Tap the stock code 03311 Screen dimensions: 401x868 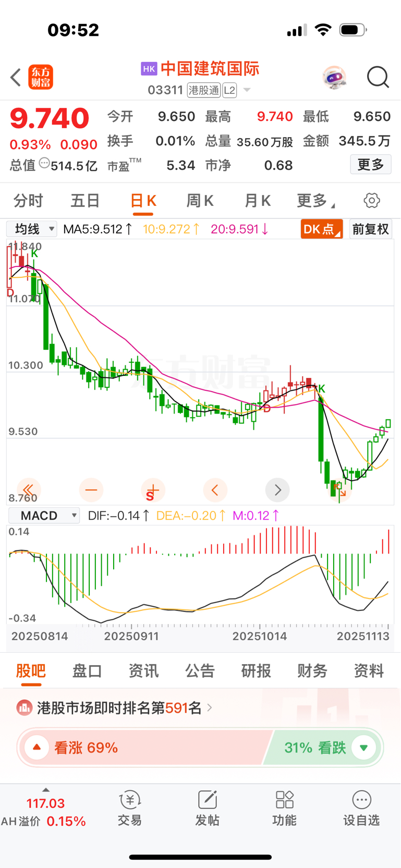[165, 90]
